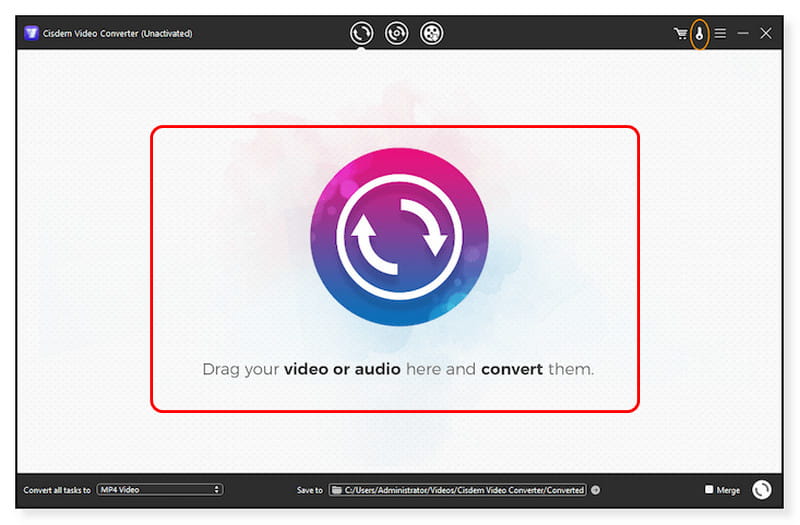
Task: Open the DVD ripper tab icon
Action: (x=396, y=33)
